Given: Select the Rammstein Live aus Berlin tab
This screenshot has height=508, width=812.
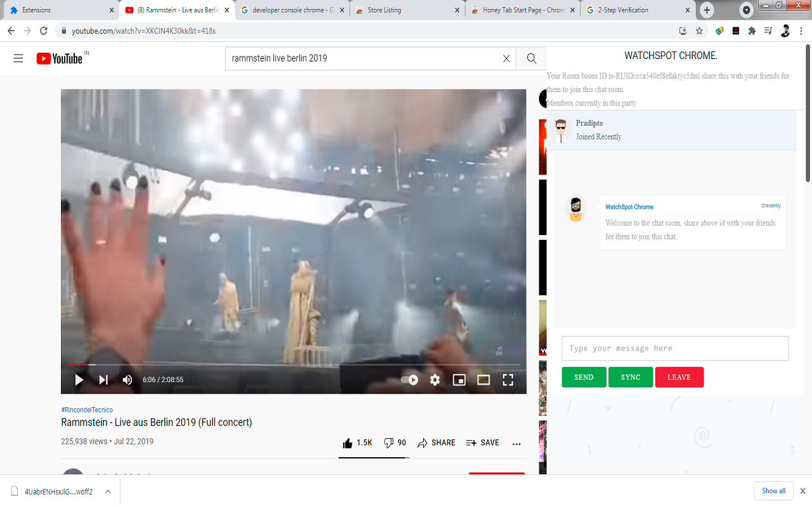Looking at the screenshot, I should [177, 10].
